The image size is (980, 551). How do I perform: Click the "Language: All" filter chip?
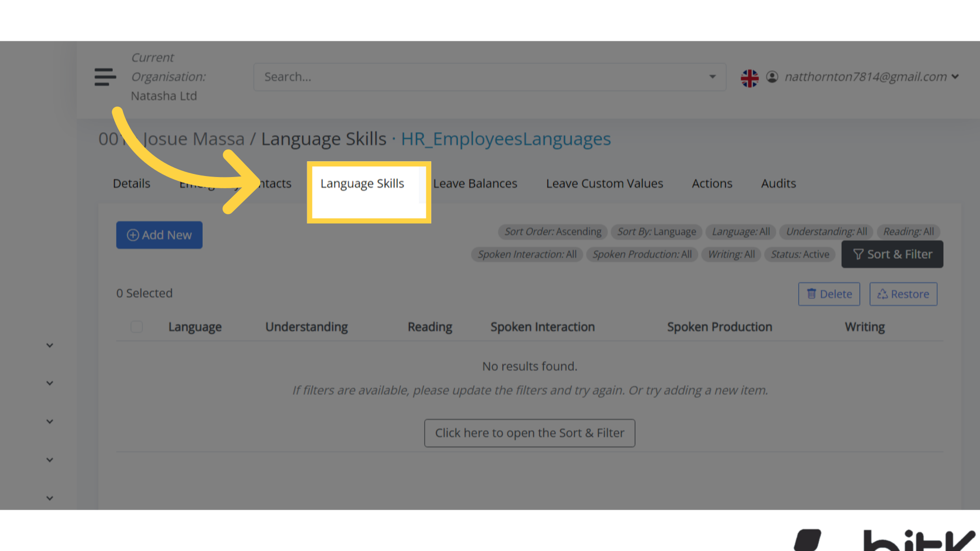coord(741,232)
